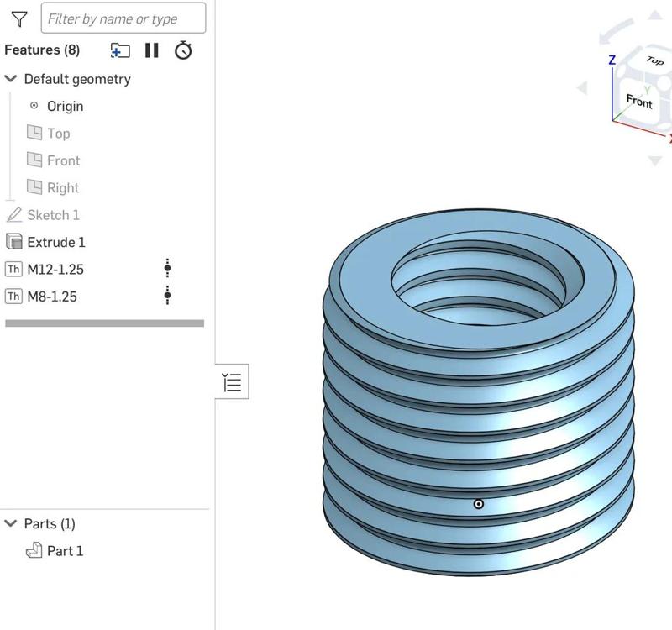Focus the Filter by name or type field
The width and height of the screenshot is (672, 630).
coord(123,18)
